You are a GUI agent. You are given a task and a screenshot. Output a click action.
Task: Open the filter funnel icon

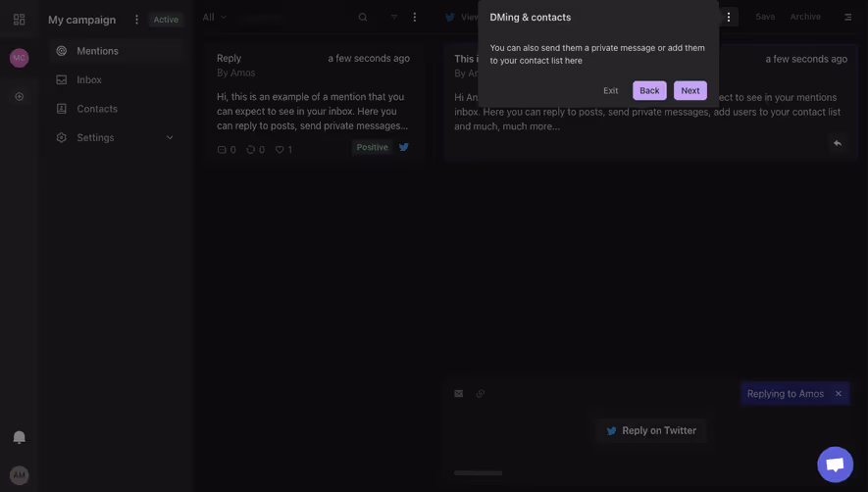click(394, 18)
